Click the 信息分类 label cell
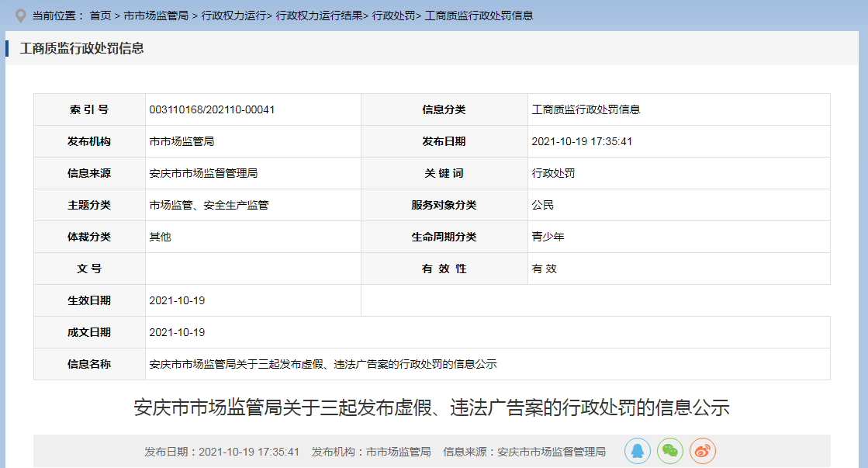The image size is (868, 468). coord(444,109)
